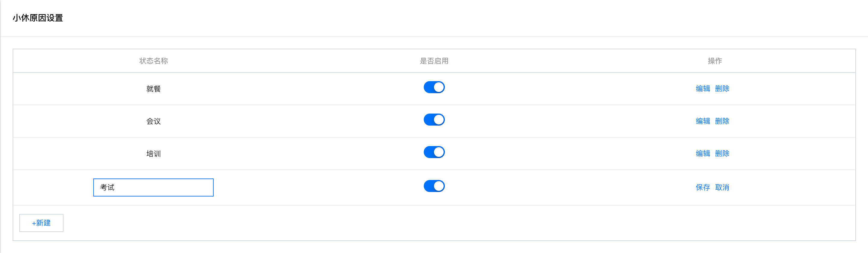Click the 操作 column header
The width and height of the screenshot is (868, 253).
(714, 61)
